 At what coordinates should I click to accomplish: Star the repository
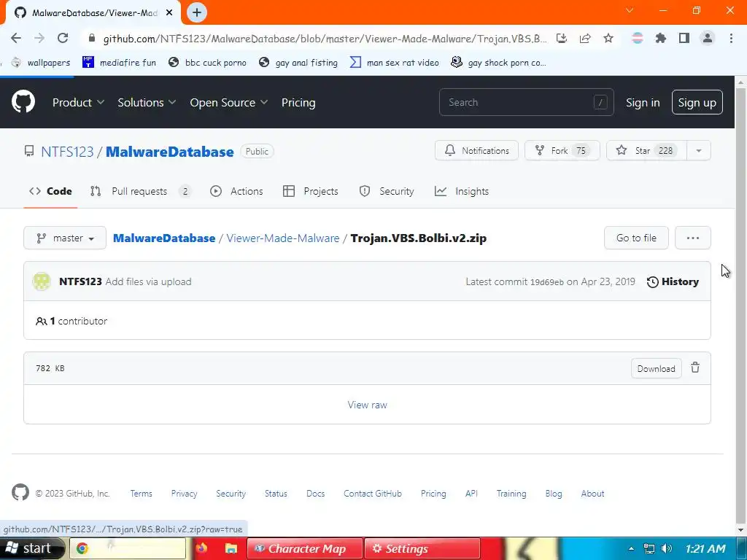click(x=646, y=150)
